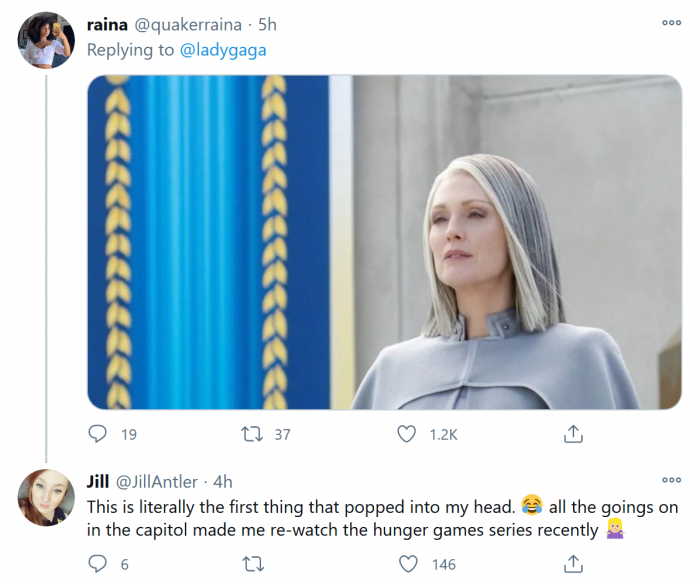The height and width of the screenshot is (582, 700).
Task: Open the attached image in raina's tweet
Action: point(384,242)
